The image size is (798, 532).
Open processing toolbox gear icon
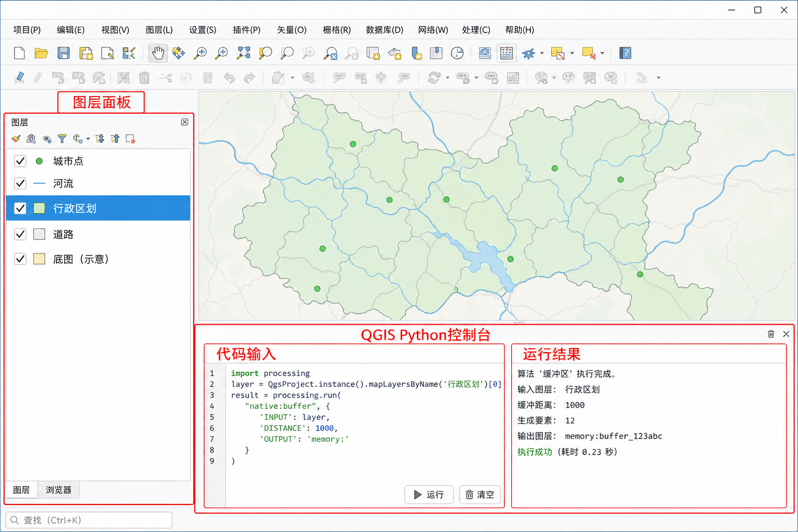[x=528, y=53]
